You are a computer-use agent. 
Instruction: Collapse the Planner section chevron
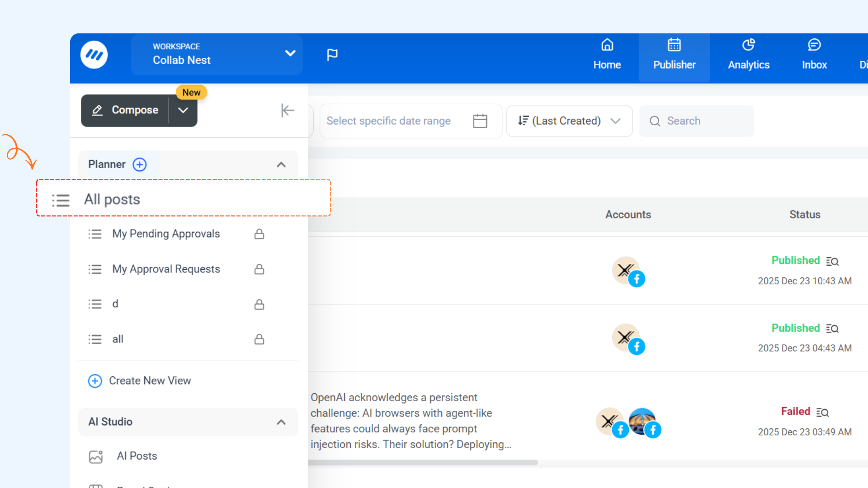pos(281,164)
